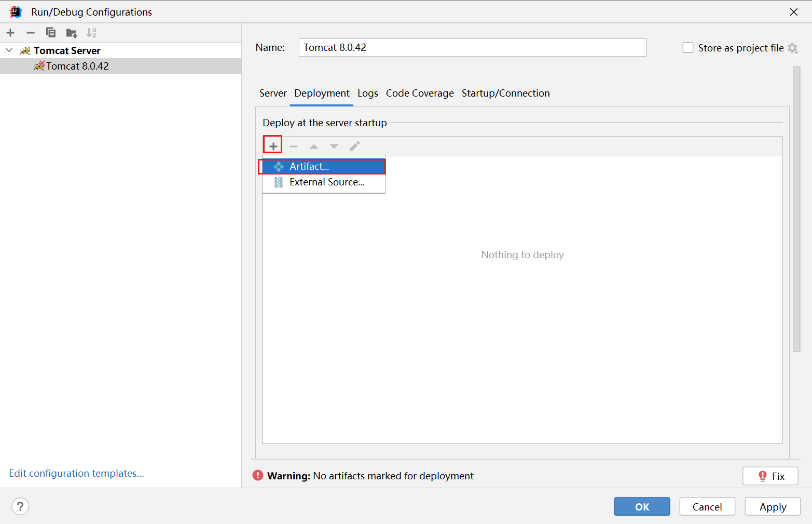812x524 pixels.
Task: Collapse the Tomcat Server tree node
Action: [x=9, y=50]
